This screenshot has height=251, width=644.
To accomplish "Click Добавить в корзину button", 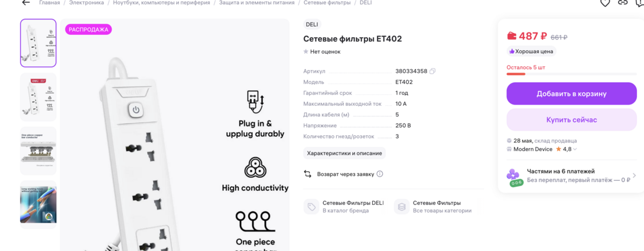I will click(571, 94).
